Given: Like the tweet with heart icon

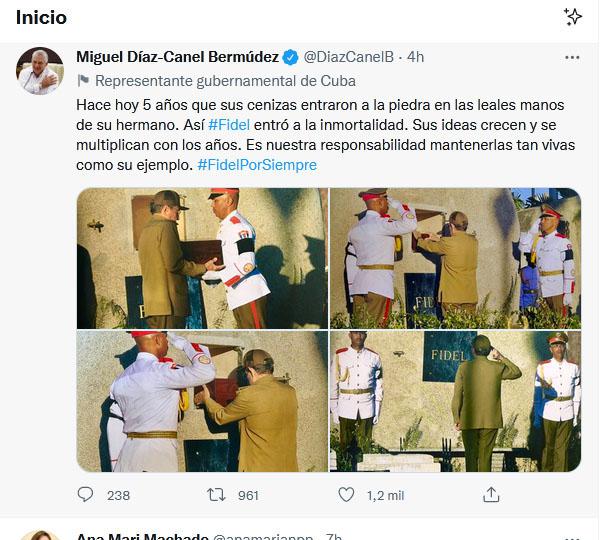Looking at the screenshot, I should 346,495.
